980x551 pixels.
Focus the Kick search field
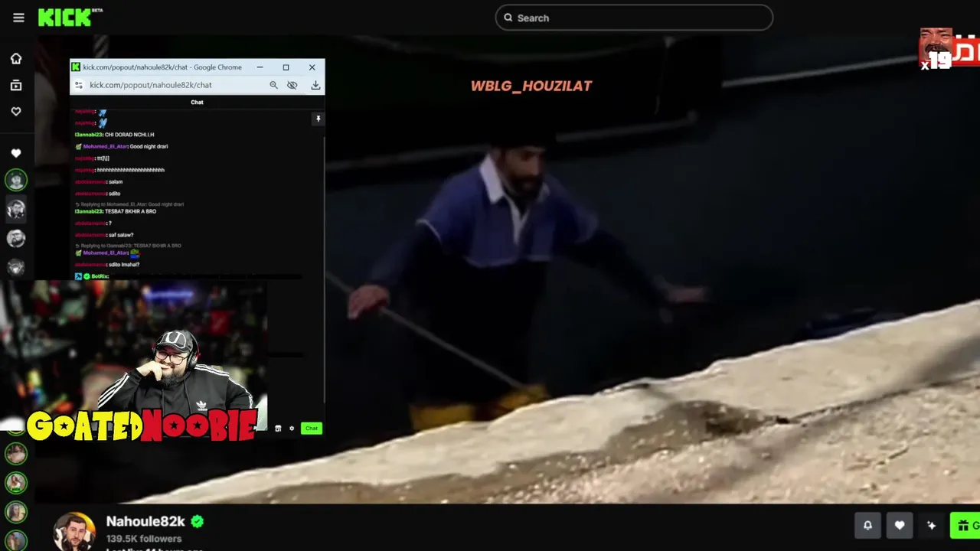pyautogui.click(x=634, y=18)
